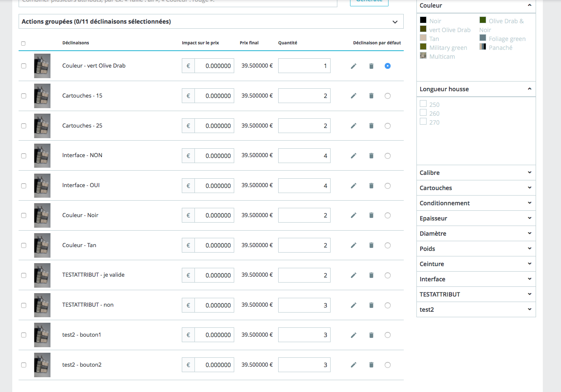
Task: Edit the Couleur - vert Olive Drab combination
Action: click(353, 66)
